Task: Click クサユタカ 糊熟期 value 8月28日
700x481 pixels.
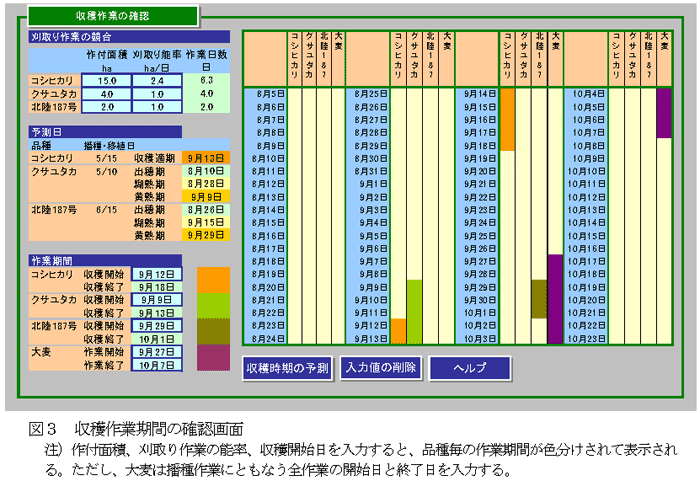Action: tap(206, 184)
